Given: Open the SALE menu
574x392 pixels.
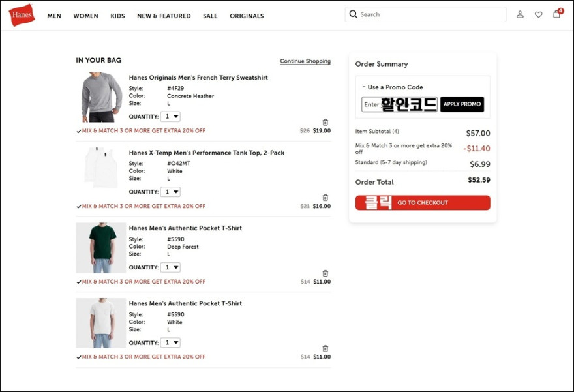Looking at the screenshot, I should pos(210,16).
